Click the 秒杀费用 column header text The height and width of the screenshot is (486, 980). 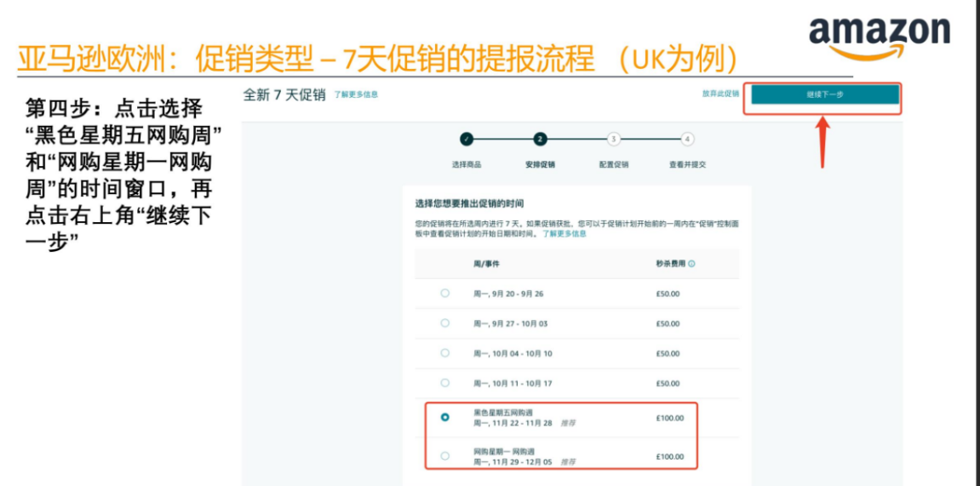pyautogui.click(x=671, y=264)
